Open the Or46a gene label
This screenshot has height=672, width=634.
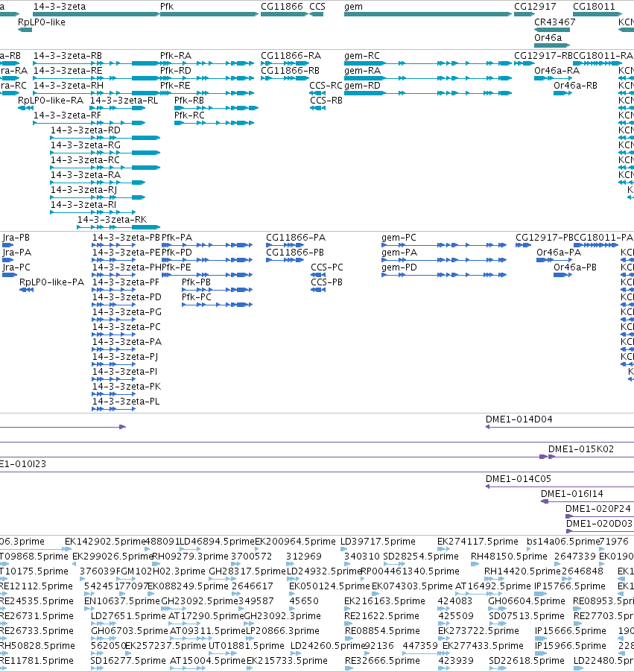(x=548, y=38)
